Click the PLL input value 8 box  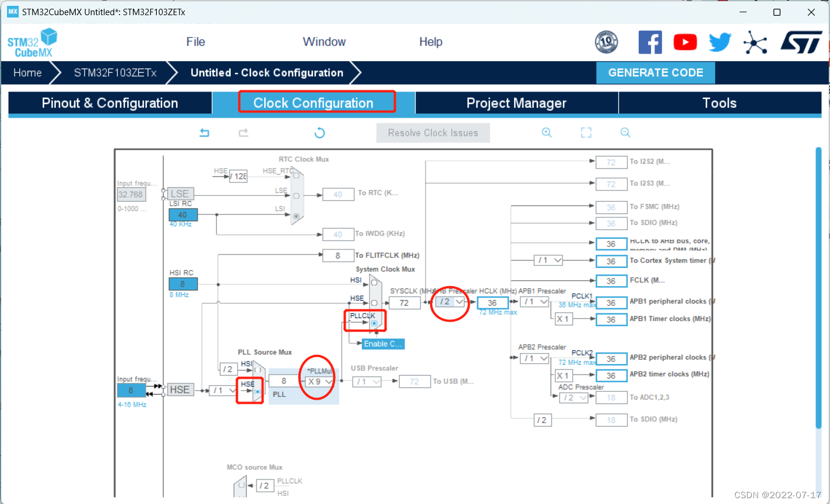(x=284, y=381)
